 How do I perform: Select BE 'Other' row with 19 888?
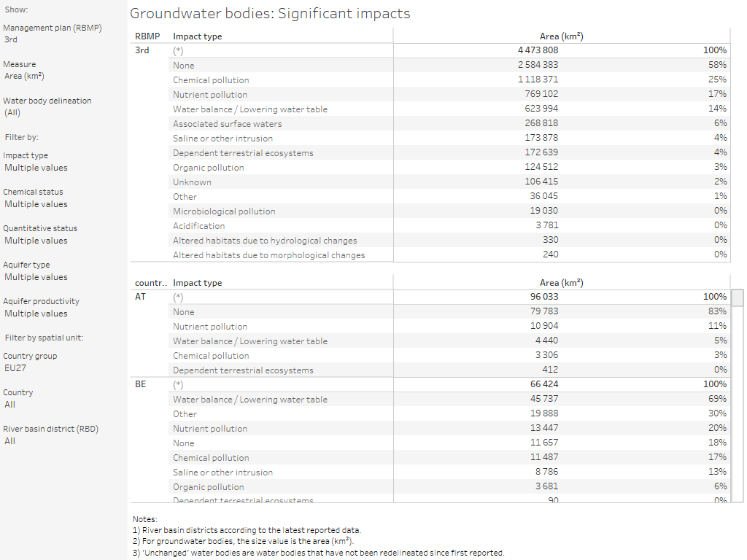click(x=449, y=414)
